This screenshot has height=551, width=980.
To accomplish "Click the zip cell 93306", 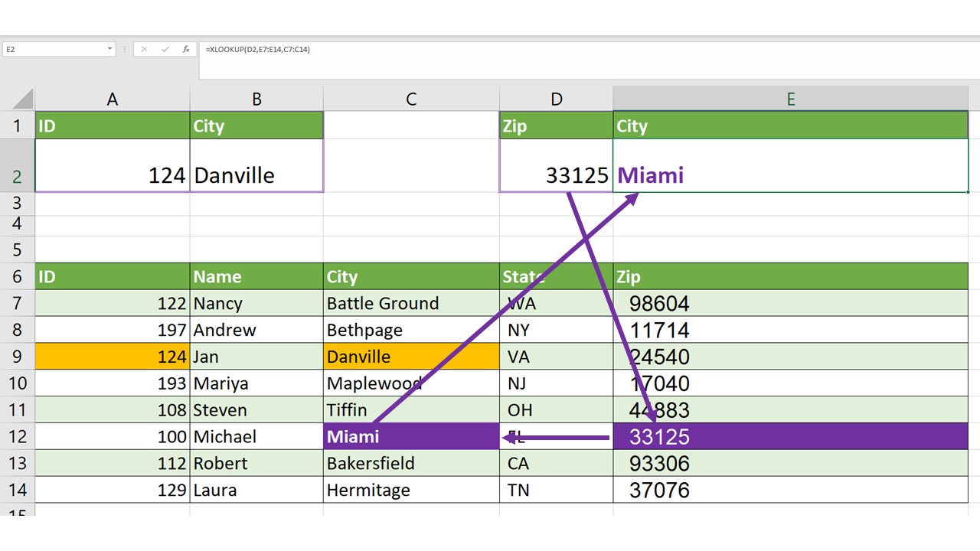I will [x=791, y=463].
